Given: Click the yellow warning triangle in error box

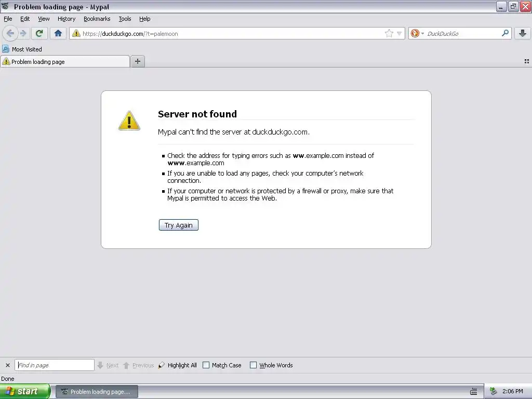Looking at the screenshot, I should pos(129,121).
